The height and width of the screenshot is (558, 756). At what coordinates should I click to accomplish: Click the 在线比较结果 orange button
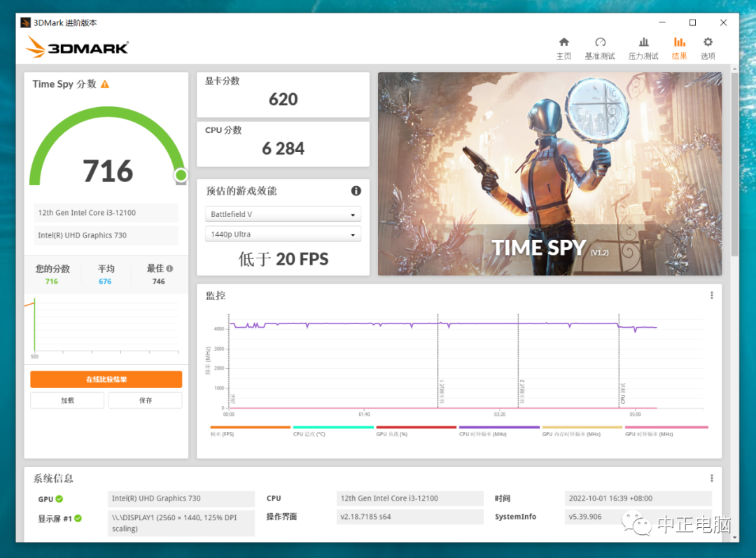point(106,379)
